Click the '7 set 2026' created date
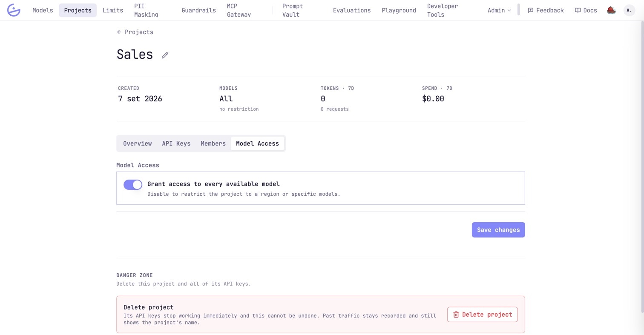This screenshot has width=644, height=335. 140,99
